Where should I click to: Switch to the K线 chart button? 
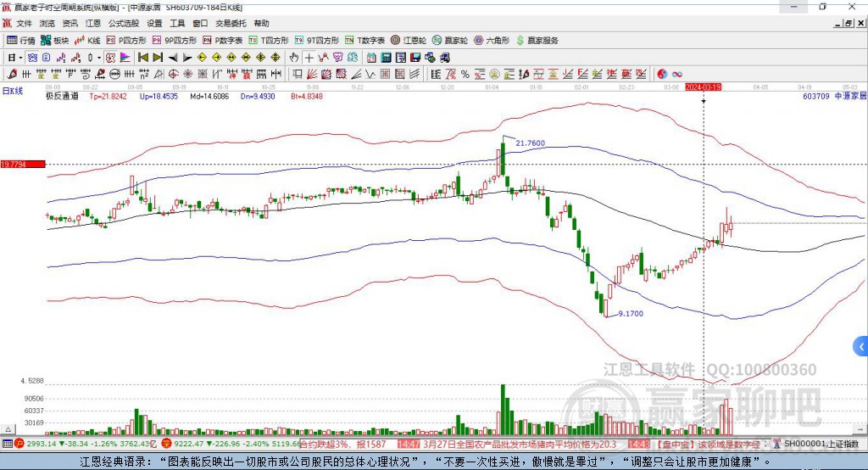pyautogui.click(x=87, y=41)
